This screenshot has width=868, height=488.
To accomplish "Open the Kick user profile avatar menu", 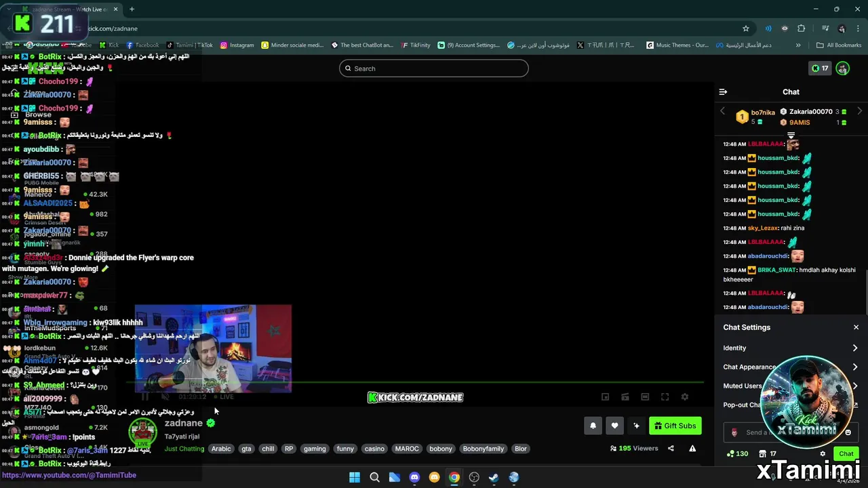I will pos(842,68).
